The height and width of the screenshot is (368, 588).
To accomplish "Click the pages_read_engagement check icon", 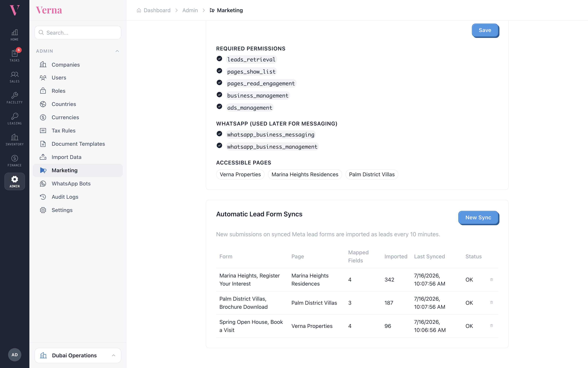I will (219, 82).
